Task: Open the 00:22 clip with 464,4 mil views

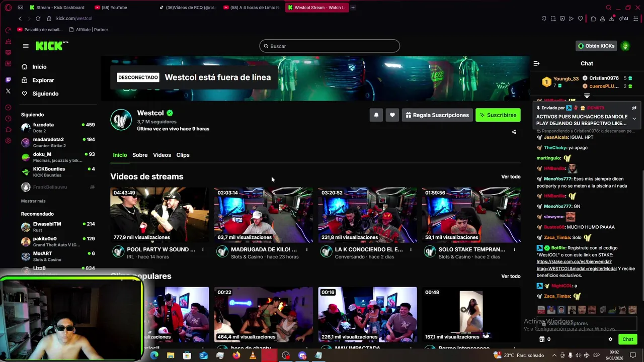Action: 264,315
